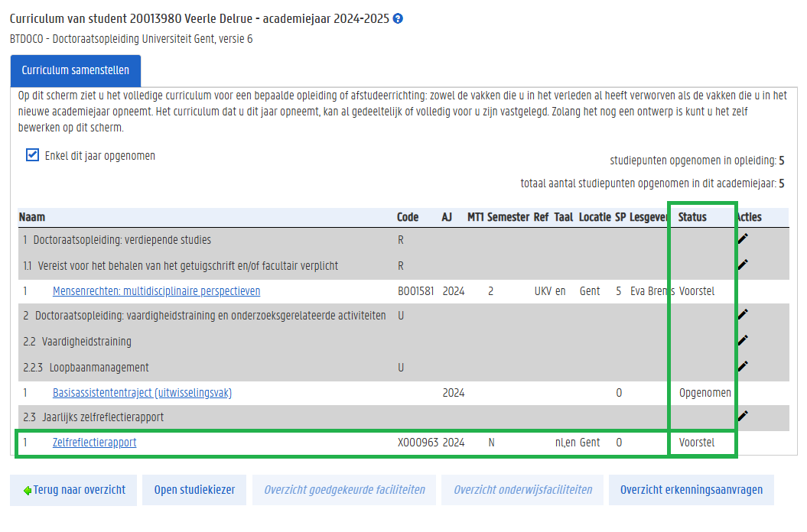Click the 'Status' column header
The image size is (807, 532).
point(692,217)
